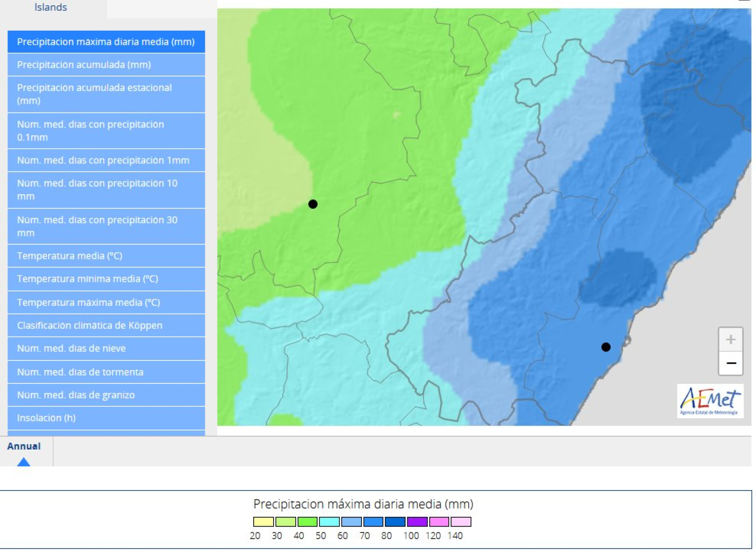The image size is (756, 552).
Task: Click the purple 100 legend swatch
Action: (417, 522)
